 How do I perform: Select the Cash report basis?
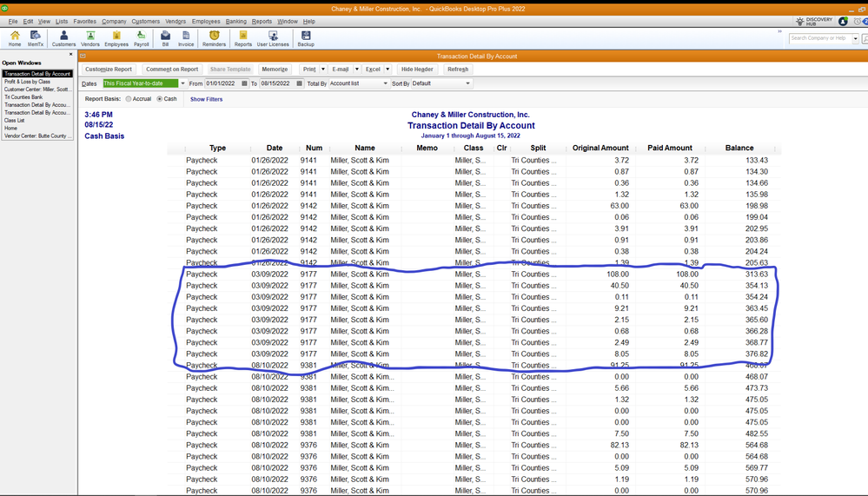160,99
